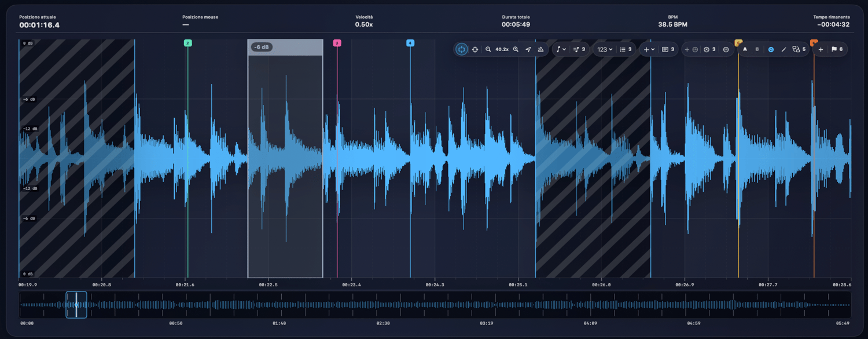Click the overview minimap viewport box
Image resolution: width=868 pixels, height=339 pixels.
click(76, 305)
